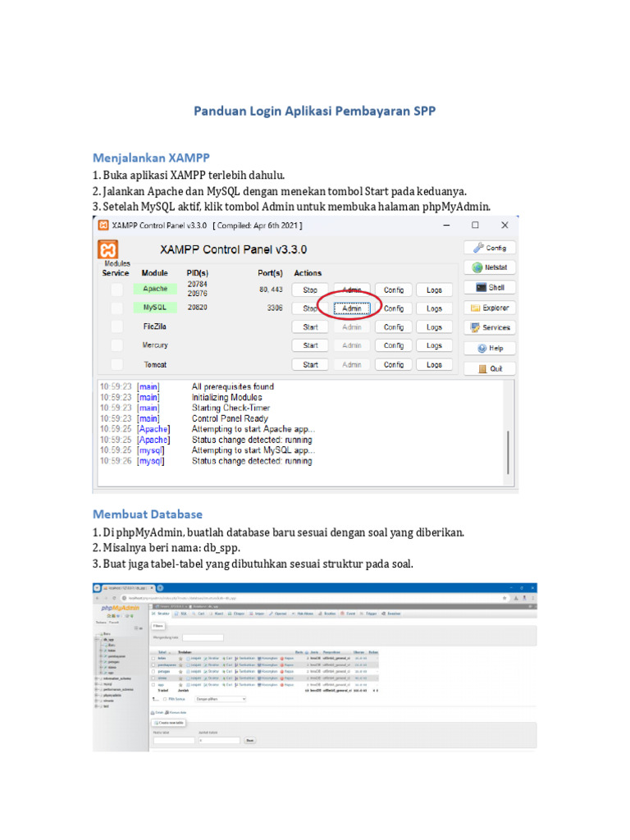Open Help in XAMPP panel
The width and height of the screenshot is (630, 840).
pyautogui.click(x=490, y=348)
